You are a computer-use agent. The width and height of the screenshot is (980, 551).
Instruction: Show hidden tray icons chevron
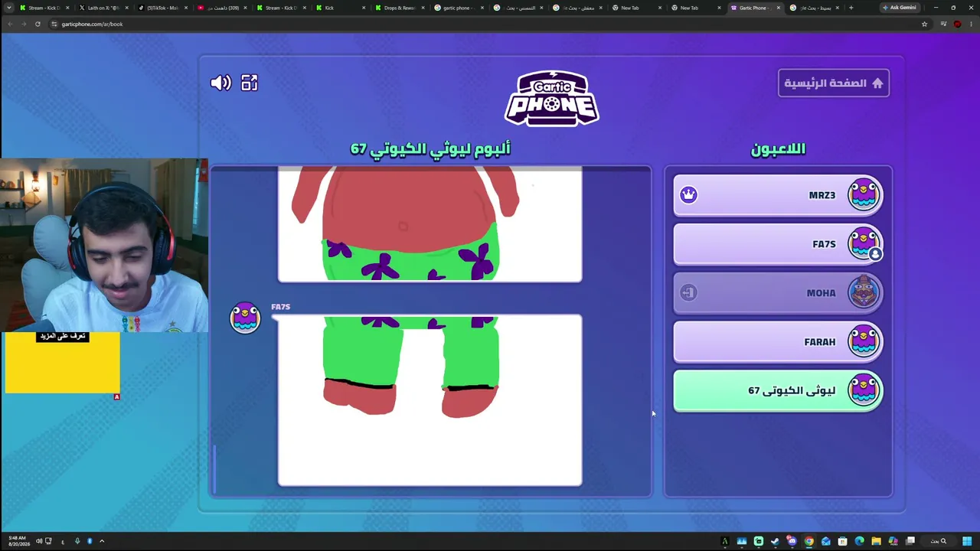pyautogui.click(x=101, y=541)
